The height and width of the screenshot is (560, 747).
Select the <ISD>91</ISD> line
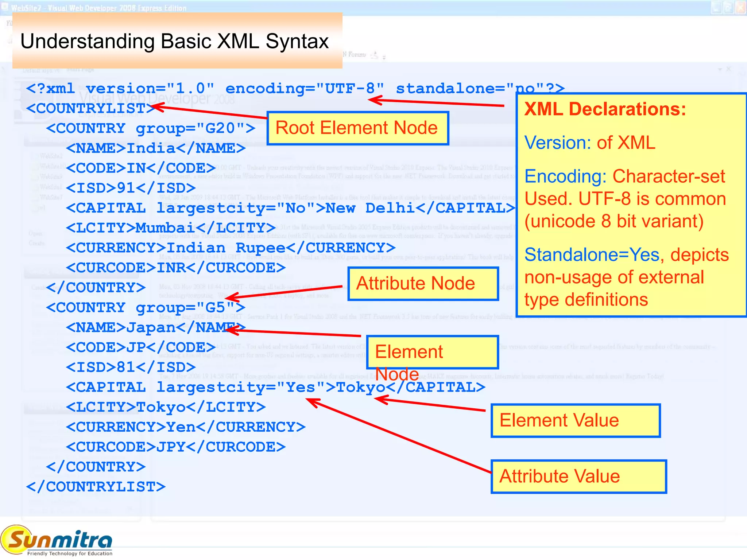(x=131, y=188)
